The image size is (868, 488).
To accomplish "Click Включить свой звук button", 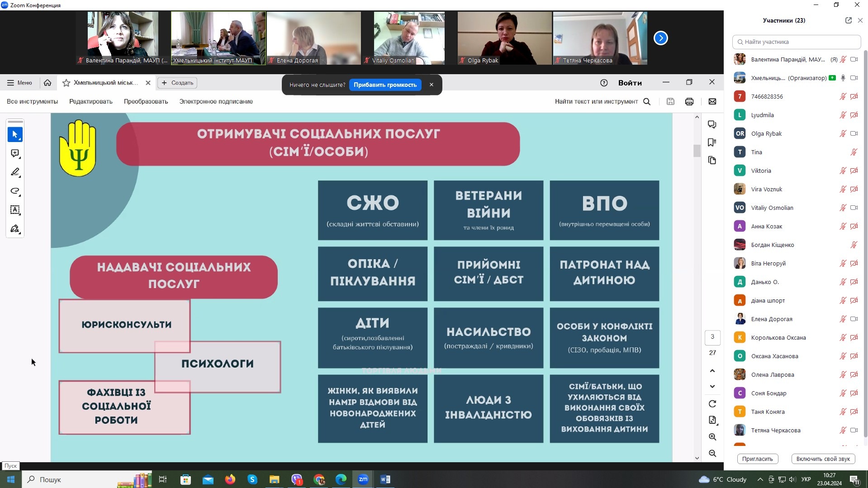I will pyautogui.click(x=823, y=459).
